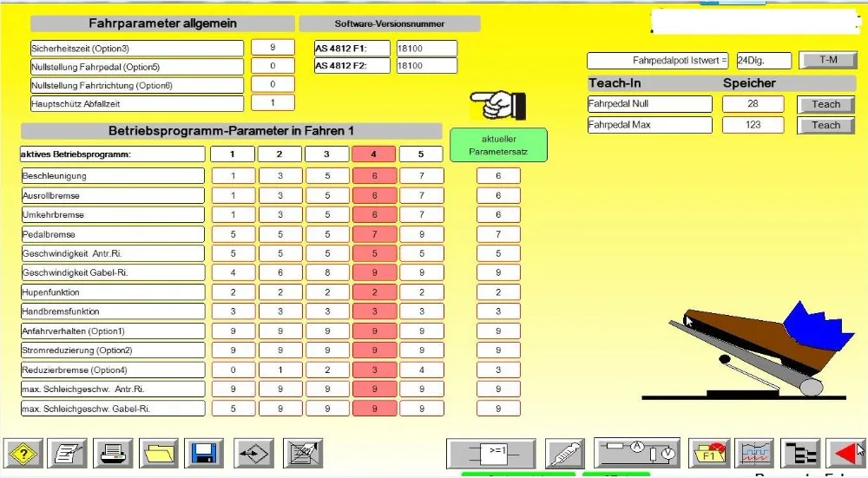The width and height of the screenshot is (868, 478).
Task: Open the help question mark icon
Action: pyautogui.click(x=23, y=454)
